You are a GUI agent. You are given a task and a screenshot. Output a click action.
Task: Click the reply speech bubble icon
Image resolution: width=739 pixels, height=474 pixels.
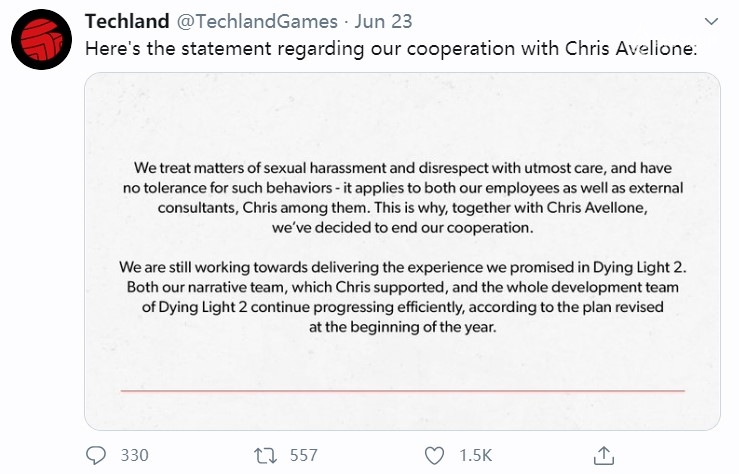96,455
